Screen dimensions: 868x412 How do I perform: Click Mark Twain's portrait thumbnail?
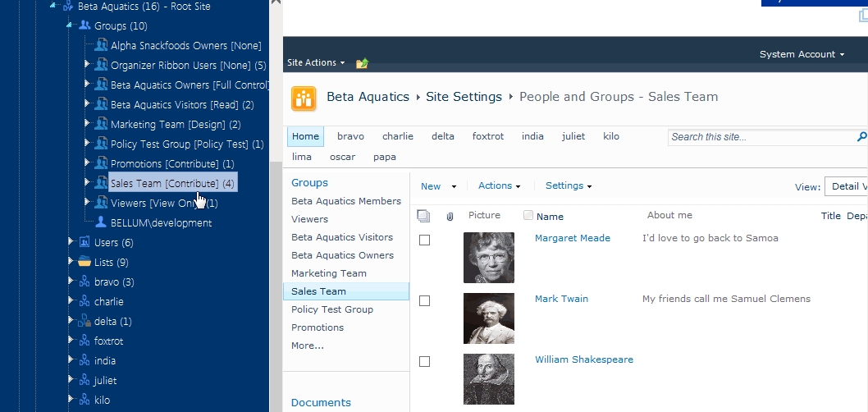click(x=489, y=318)
